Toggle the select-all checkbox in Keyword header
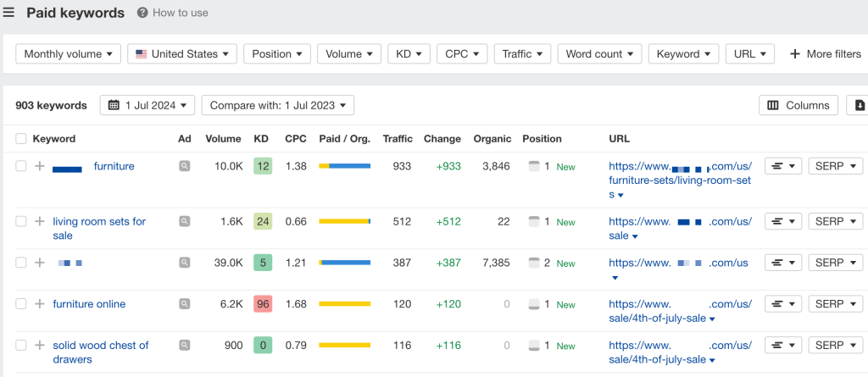Screen dimensions: 868x377 pos(21,139)
